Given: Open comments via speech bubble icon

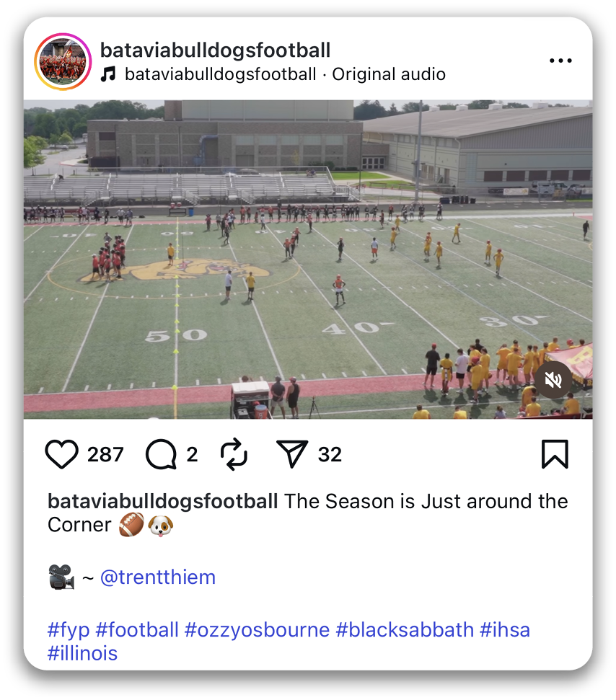Looking at the screenshot, I should click(161, 454).
